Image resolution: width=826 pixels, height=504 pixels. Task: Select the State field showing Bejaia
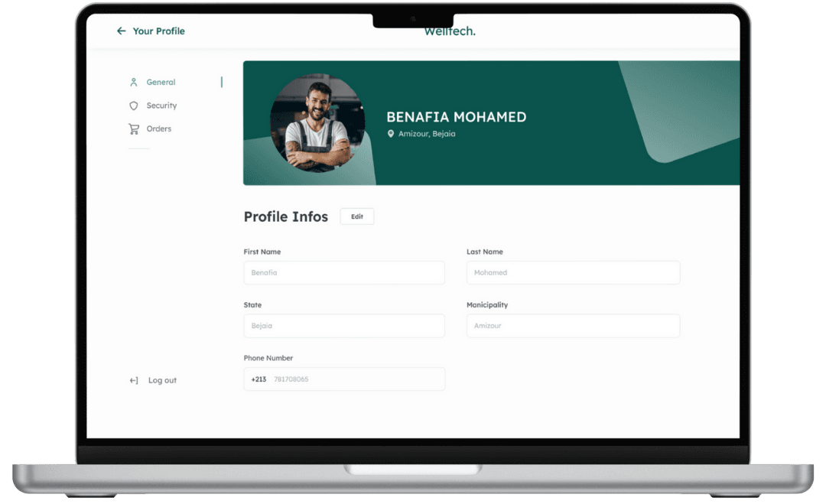click(344, 326)
